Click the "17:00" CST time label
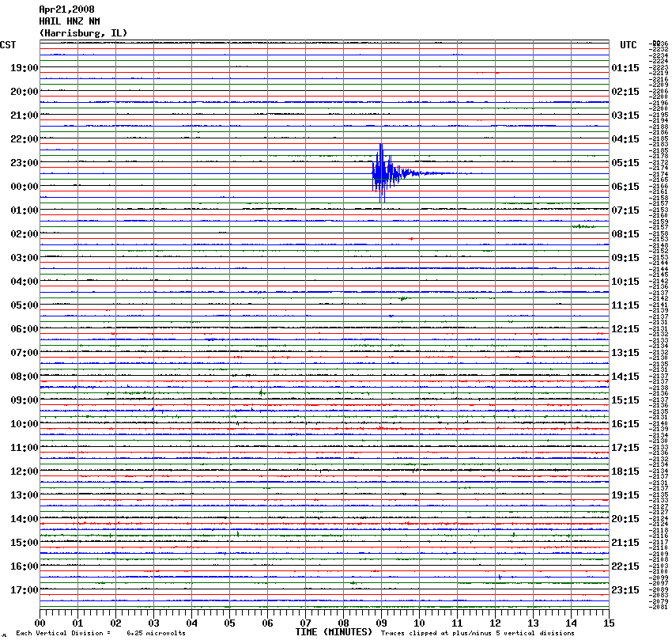This screenshot has height=644, width=672. pos(25,590)
